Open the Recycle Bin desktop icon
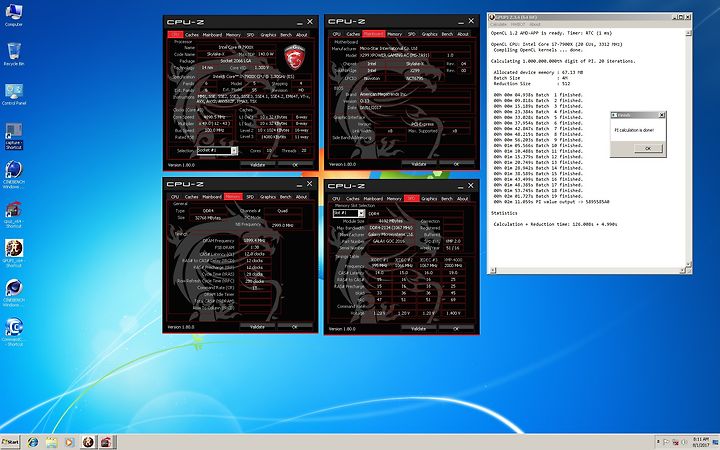720x450 pixels. click(x=13, y=54)
